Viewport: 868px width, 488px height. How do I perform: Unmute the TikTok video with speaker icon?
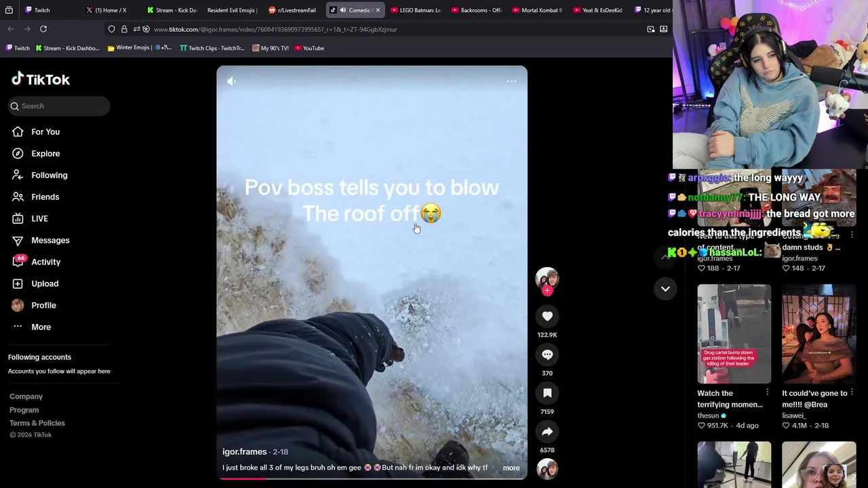(231, 81)
